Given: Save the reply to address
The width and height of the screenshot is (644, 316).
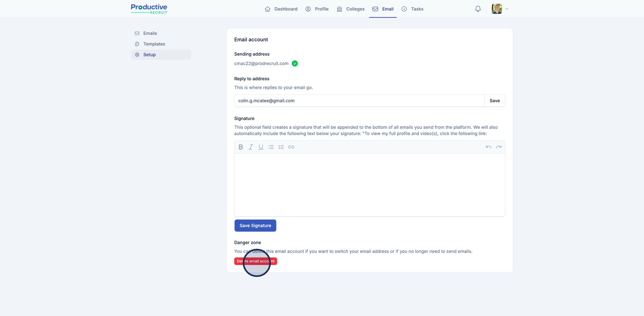Looking at the screenshot, I should tap(495, 101).
